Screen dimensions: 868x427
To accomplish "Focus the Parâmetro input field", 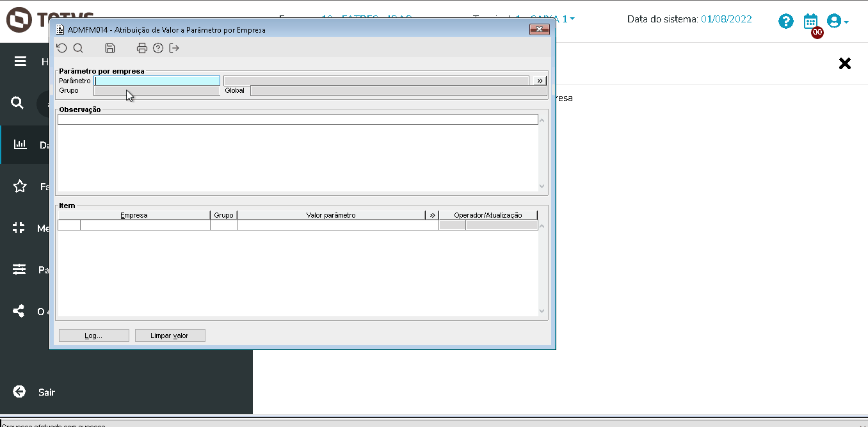I will (x=157, y=81).
